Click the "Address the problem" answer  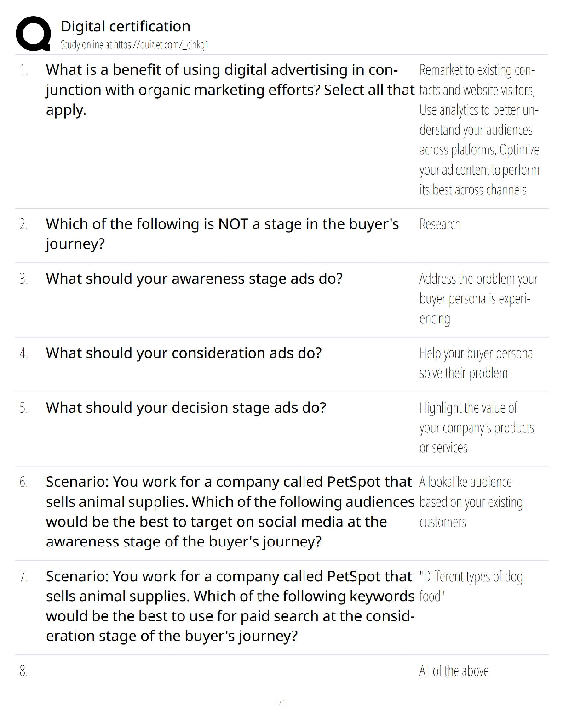pos(478,298)
